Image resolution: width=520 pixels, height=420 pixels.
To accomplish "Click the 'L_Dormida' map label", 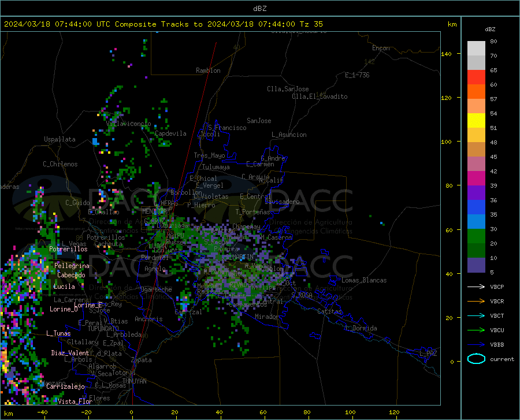I will pos(361,328).
